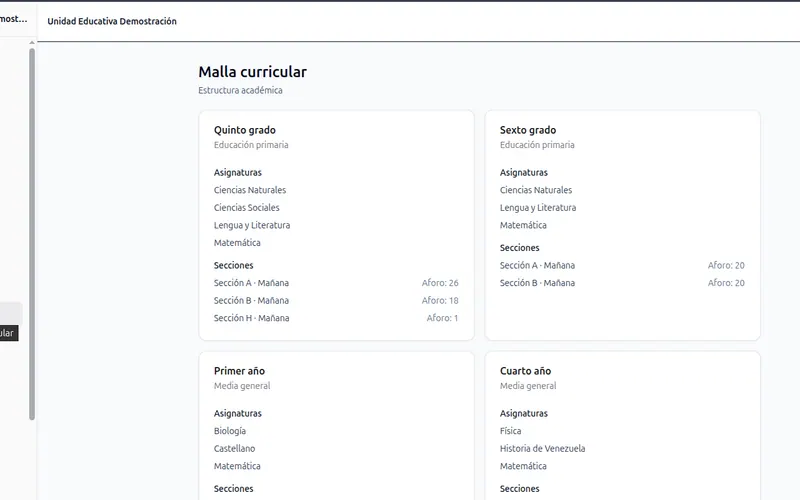The image size is (800, 500).
Task: Click Sección H · Mañana in Quinto grado
Action: point(252,318)
